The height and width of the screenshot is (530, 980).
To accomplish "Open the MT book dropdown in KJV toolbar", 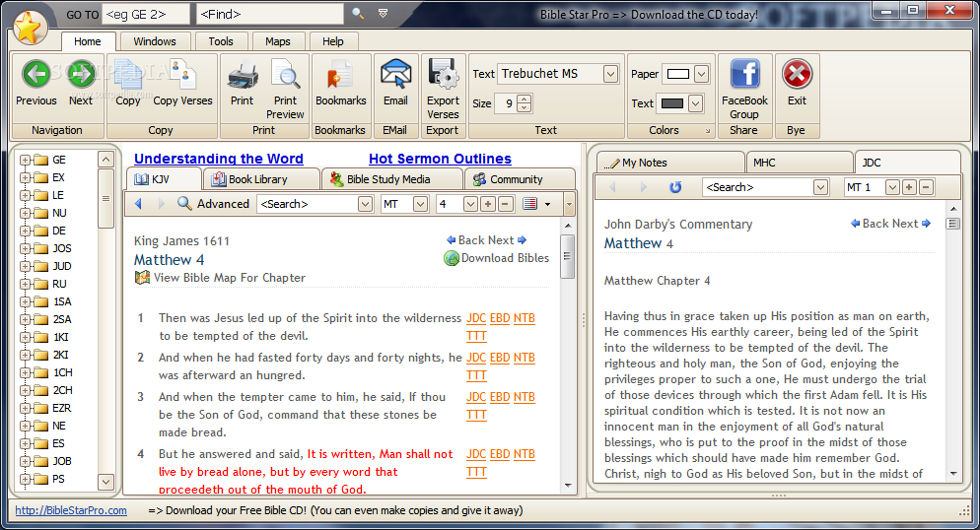I will (421, 204).
